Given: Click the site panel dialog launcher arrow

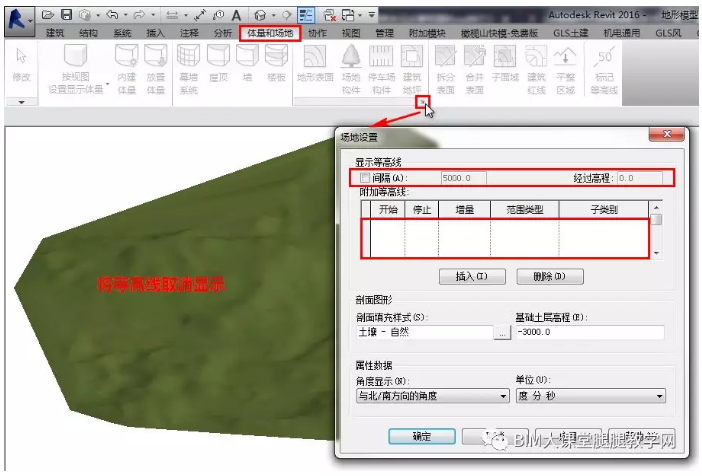Looking at the screenshot, I should click(x=424, y=101).
